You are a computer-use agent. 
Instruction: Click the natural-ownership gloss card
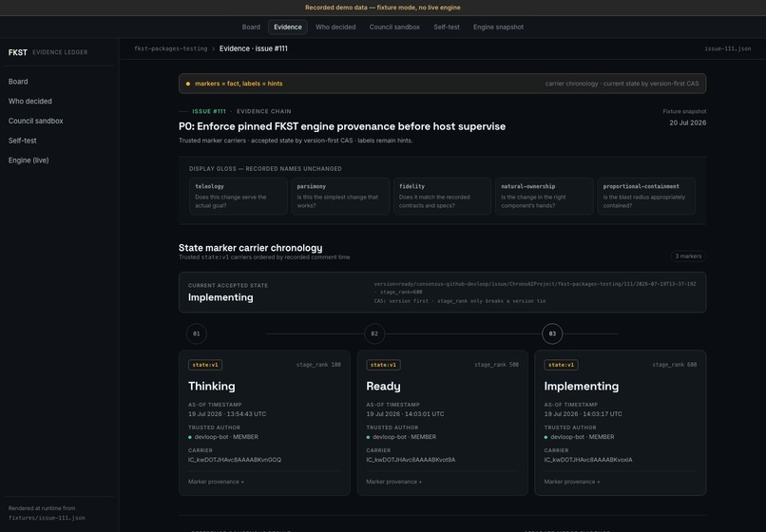[x=545, y=196]
